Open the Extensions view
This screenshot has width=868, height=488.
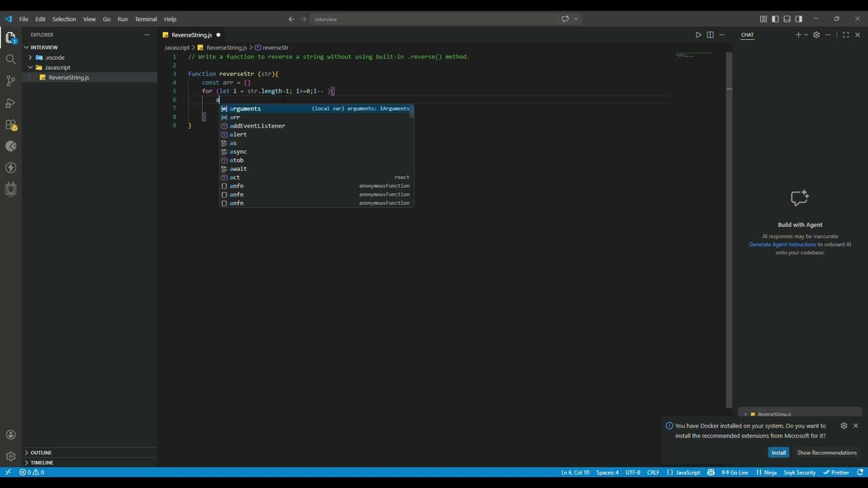point(11,125)
